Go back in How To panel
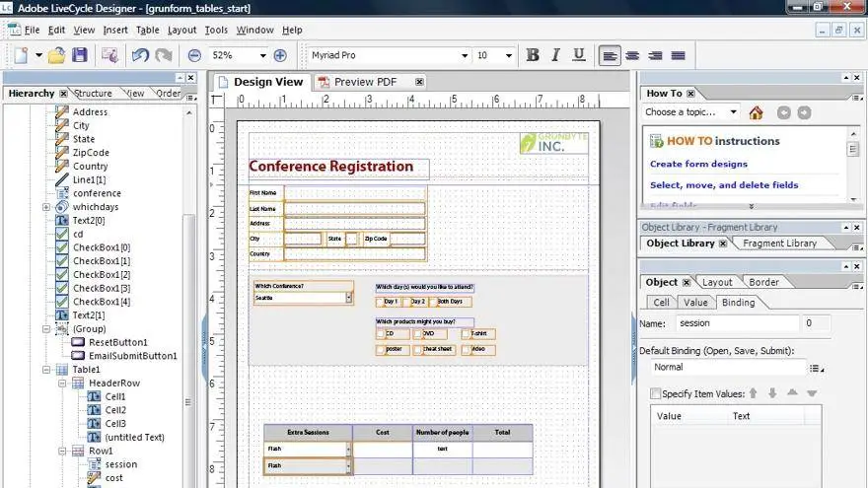Image resolution: width=868 pixels, height=488 pixels. (784, 112)
